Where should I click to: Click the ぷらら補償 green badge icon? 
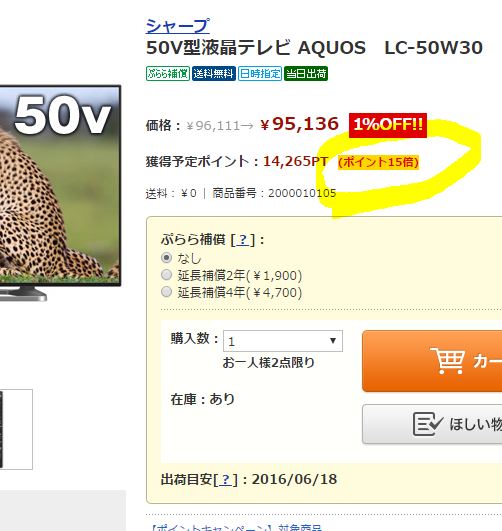point(168,73)
